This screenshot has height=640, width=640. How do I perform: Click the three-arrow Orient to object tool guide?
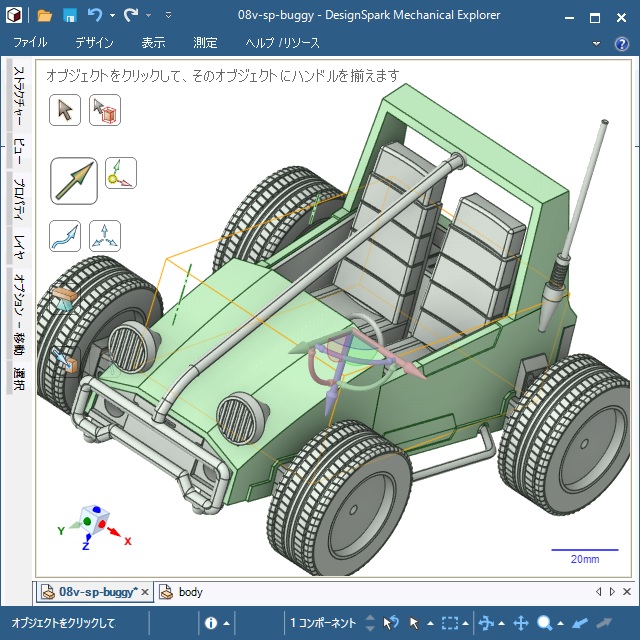coord(105,236)
